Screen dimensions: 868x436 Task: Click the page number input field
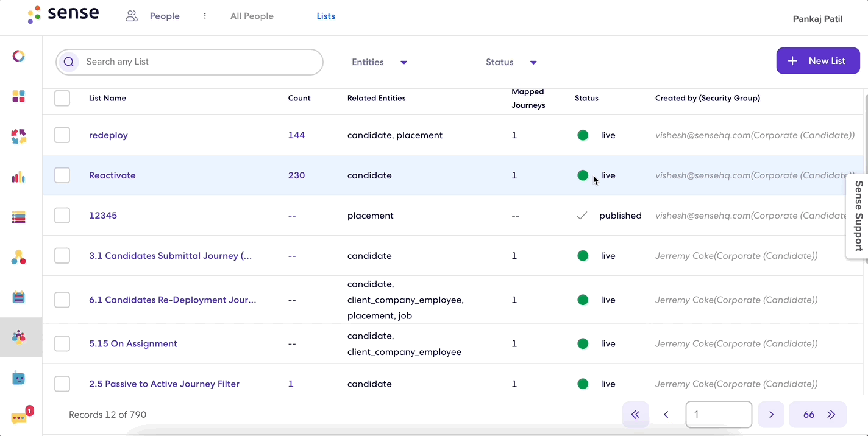pyautogui.click(x=719, y=415)
